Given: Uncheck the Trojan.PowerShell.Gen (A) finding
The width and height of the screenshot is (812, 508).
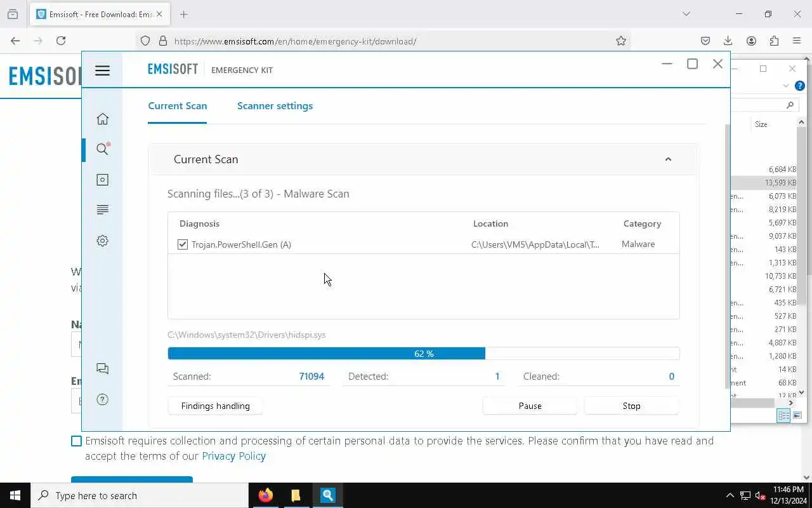Looking at the screenshot, I should [x=183, y=244].
